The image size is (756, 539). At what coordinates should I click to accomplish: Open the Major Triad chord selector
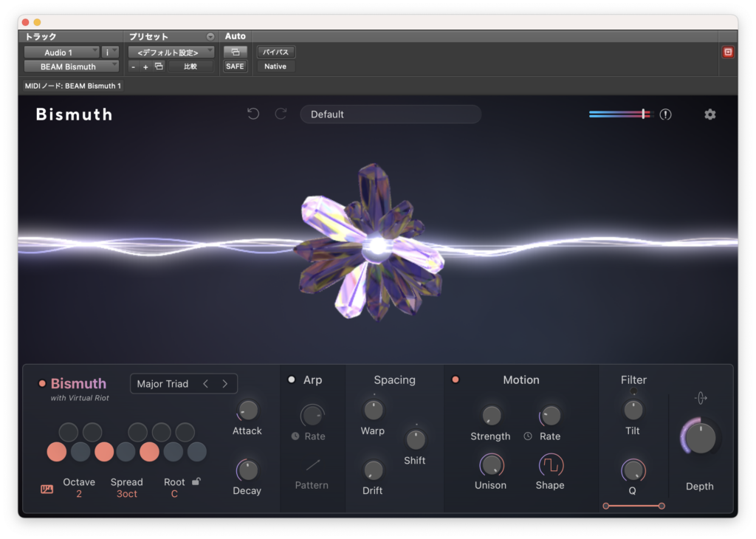[184, 384]
